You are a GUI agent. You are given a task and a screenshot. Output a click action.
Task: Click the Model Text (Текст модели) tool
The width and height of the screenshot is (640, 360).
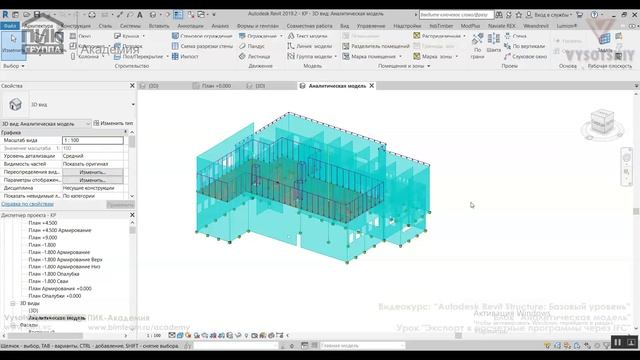click(x=307, y=36)
